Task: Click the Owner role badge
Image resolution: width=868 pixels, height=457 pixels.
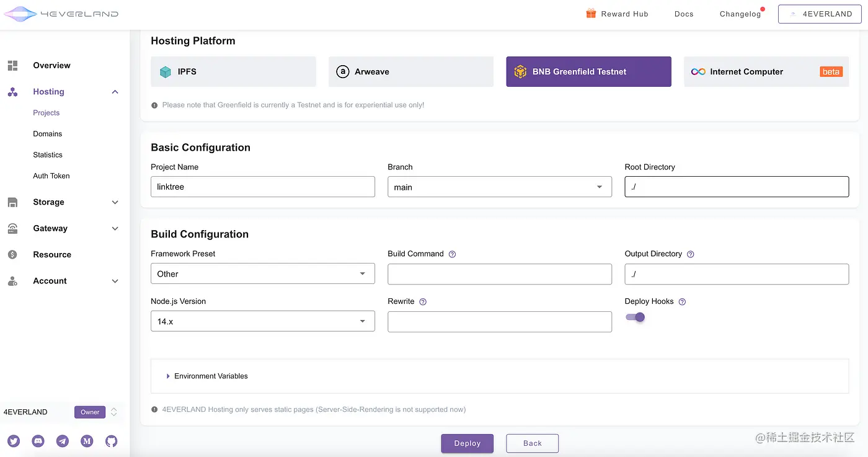Action: coord(90,412)
